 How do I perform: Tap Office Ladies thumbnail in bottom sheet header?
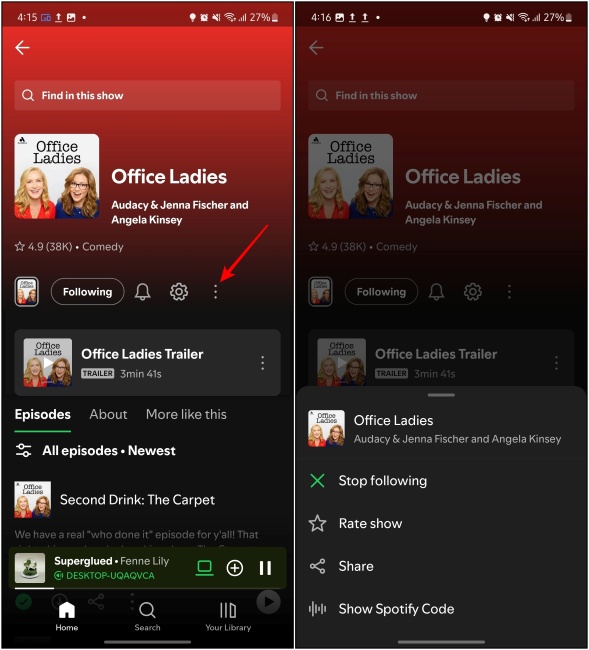point(326,428)
